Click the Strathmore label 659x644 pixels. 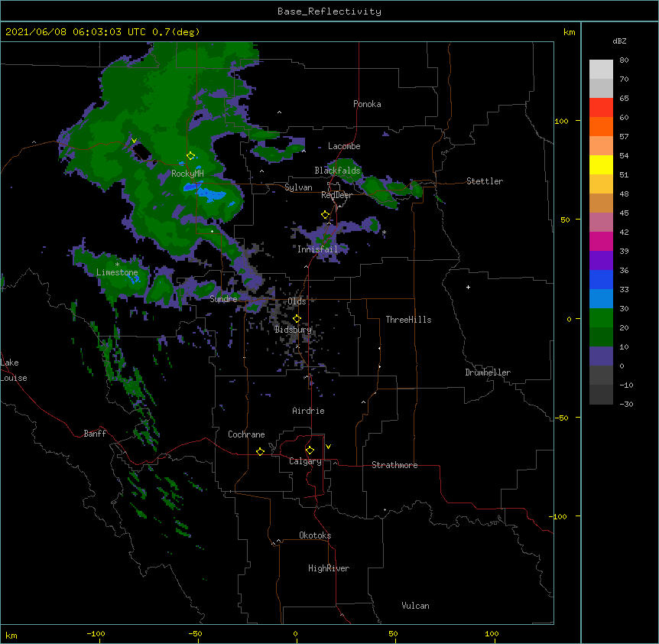[394, 465]
